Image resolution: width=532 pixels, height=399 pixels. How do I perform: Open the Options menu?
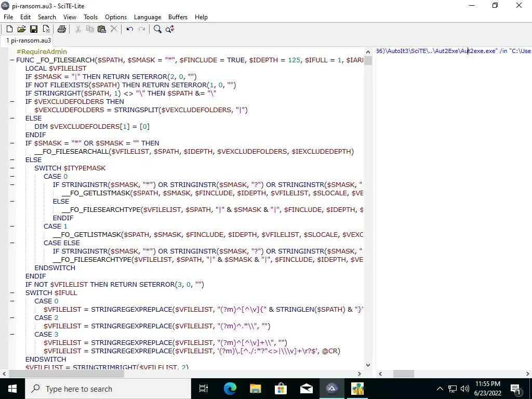[116, 17]
